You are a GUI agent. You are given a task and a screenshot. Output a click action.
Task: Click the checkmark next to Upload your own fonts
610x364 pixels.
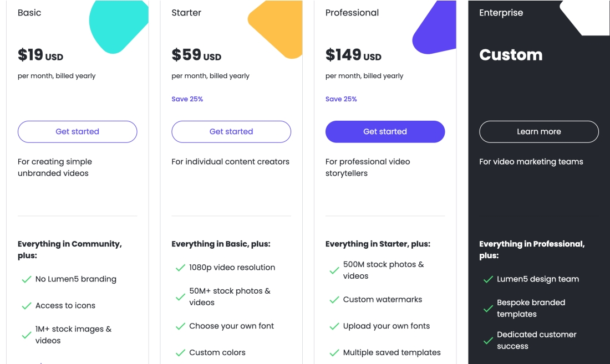(x=334, y=326)
